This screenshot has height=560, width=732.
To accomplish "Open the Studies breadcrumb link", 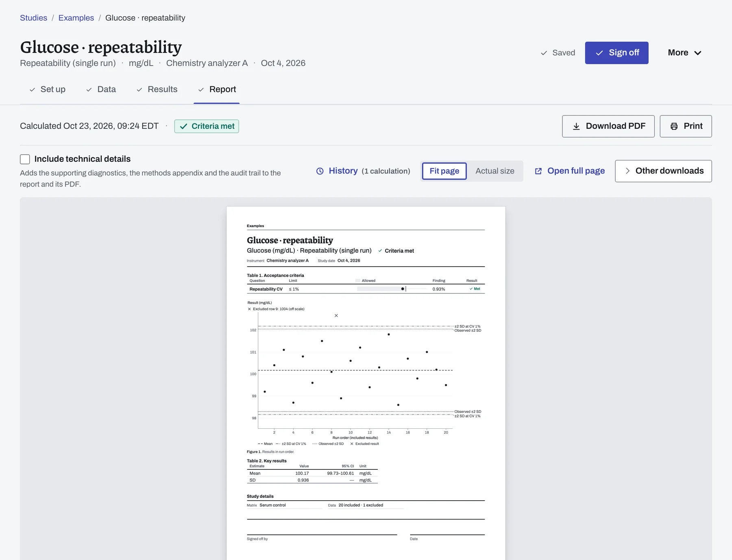I will (33, 18).
